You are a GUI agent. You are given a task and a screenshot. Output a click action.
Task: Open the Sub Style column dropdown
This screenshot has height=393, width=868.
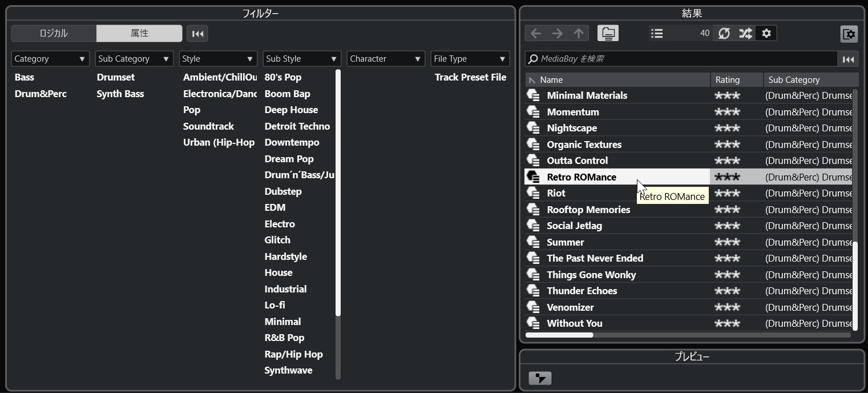pos(302,59)
